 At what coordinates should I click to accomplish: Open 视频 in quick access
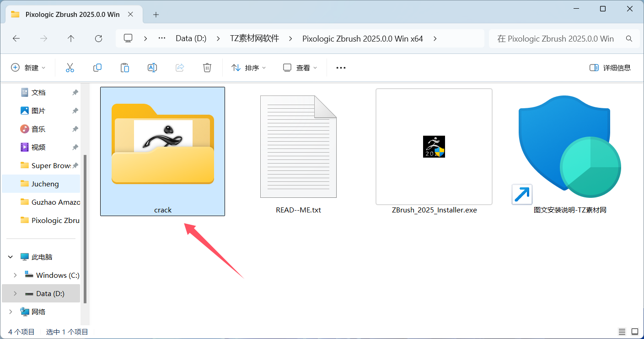(38, 147)
